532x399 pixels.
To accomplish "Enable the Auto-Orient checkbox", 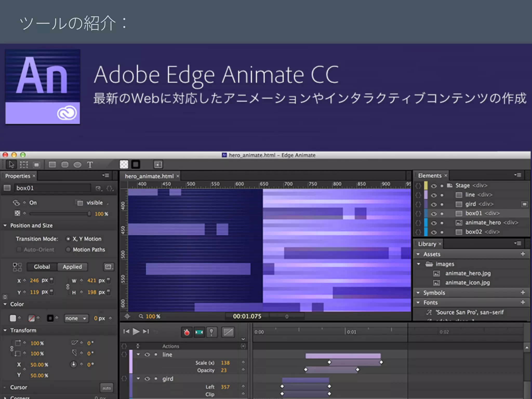I will pyautogui.click(x=19, y=250).
